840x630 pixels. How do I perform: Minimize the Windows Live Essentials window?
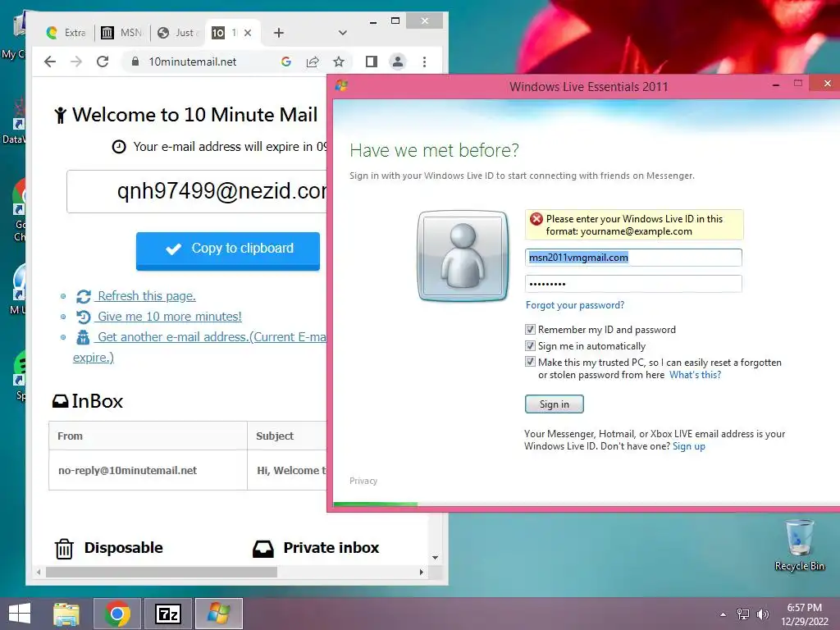(776, 84)
